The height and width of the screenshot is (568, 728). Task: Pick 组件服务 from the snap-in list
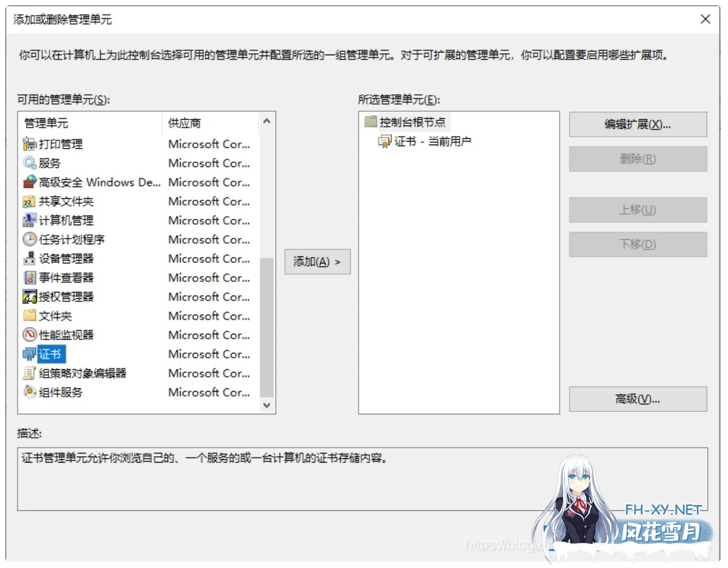[x=61, y=392]
